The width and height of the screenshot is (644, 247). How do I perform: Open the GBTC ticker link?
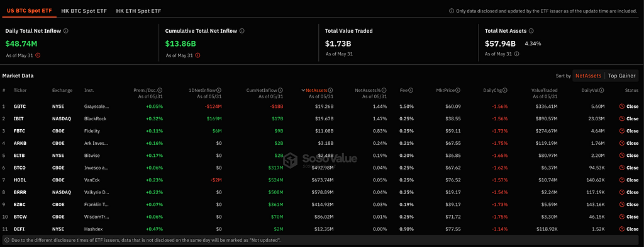[x=19, y=106]
